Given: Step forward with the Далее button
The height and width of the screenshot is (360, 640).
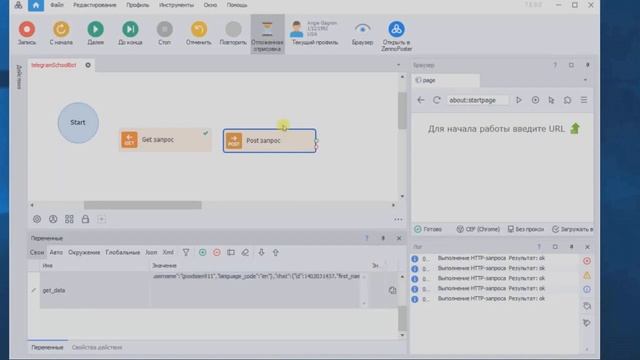Looking at the screenshot, I should click(x=96, y=33).
